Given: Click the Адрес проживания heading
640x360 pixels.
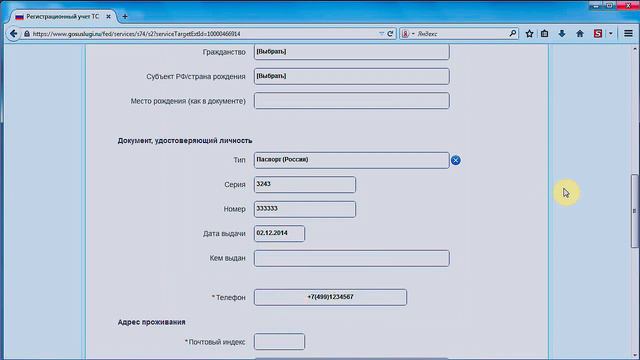Looking at the screenshot, I should 151,322.
